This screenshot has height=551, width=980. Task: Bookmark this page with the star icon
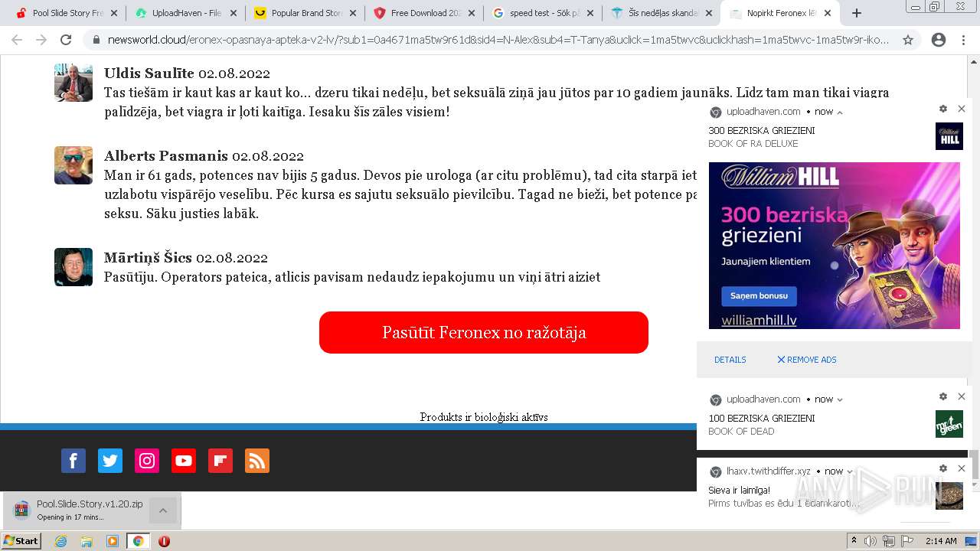pyautogui.click(x=908, y=40)
